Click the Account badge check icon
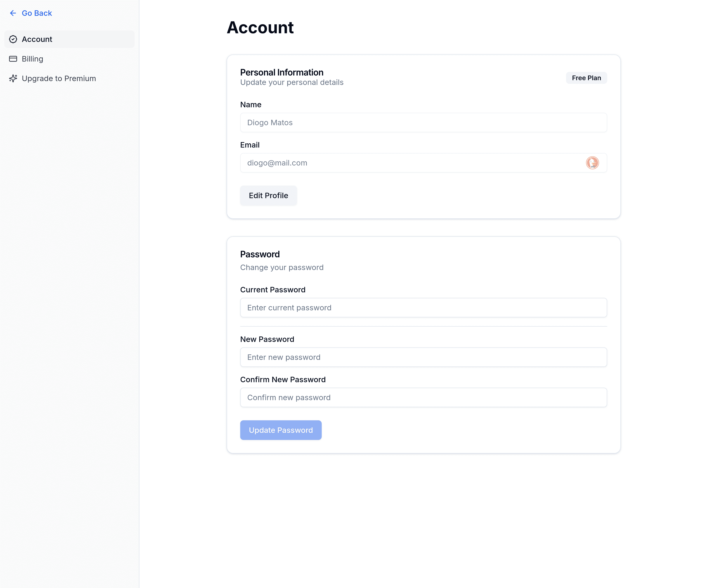 click(x=13, y=39)
